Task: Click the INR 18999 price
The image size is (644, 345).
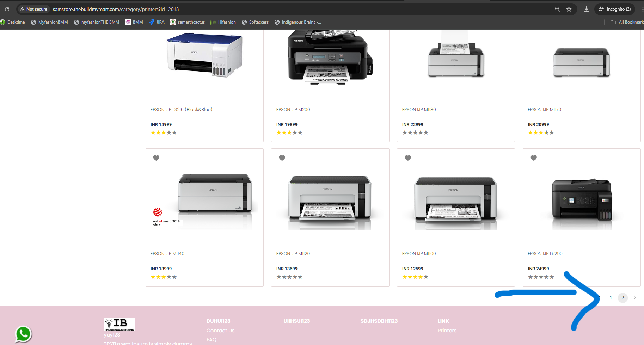Action: tap(161, 269)
